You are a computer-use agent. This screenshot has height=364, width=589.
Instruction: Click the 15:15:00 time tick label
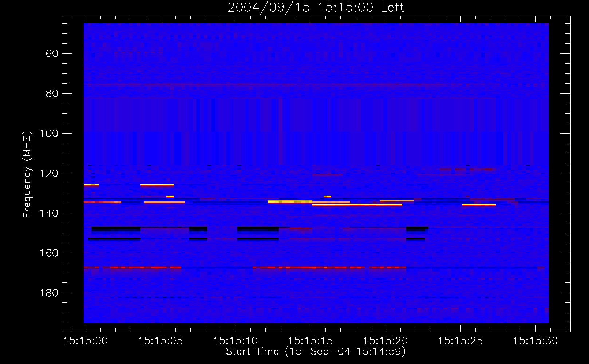click(86, 341)
